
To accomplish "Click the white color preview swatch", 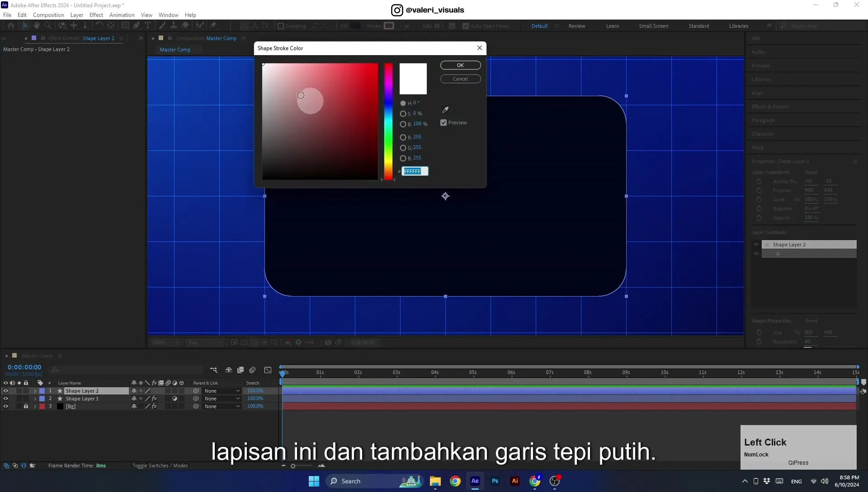I will pyautogui.click(x=413, y=79).
